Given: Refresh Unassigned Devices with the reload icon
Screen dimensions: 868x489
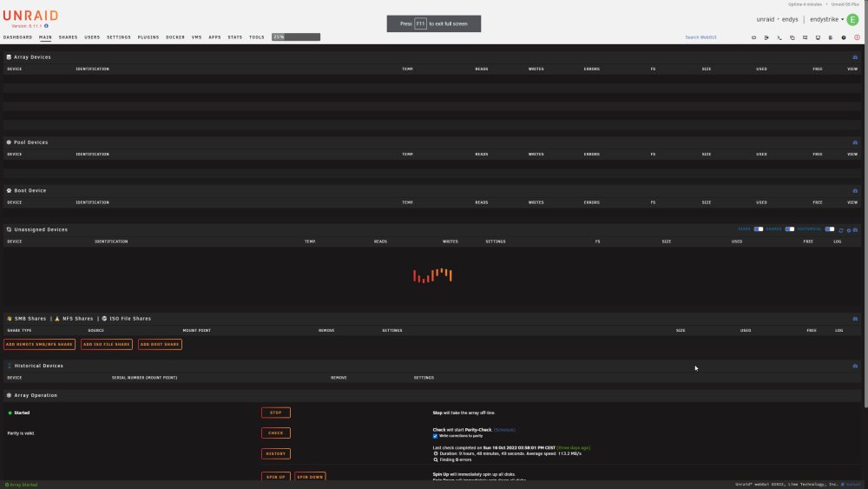Looking at the screenshot, I should coord(841,230).
